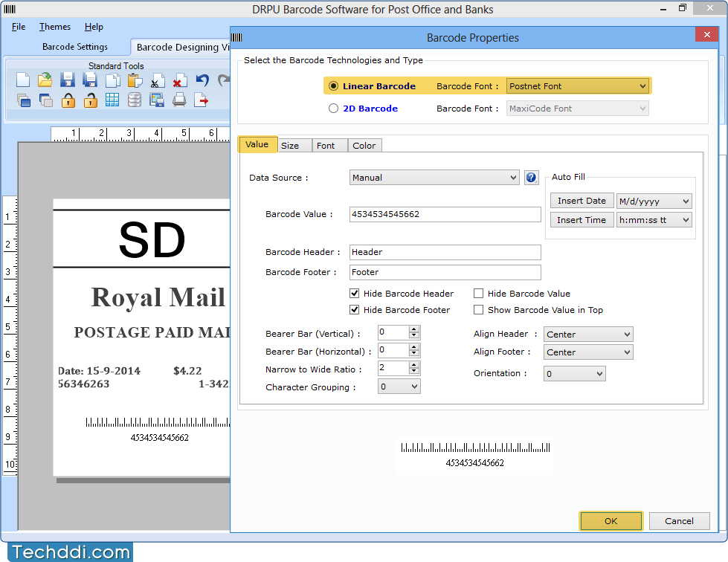
Task: Switch to the Color tab
Action: click(364, 145)
